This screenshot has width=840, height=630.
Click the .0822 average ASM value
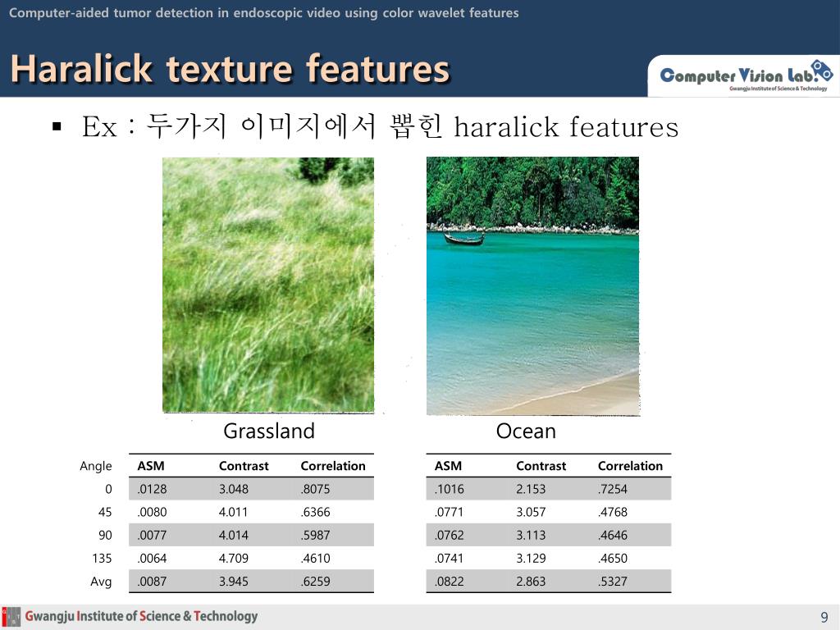coord(450,582)
